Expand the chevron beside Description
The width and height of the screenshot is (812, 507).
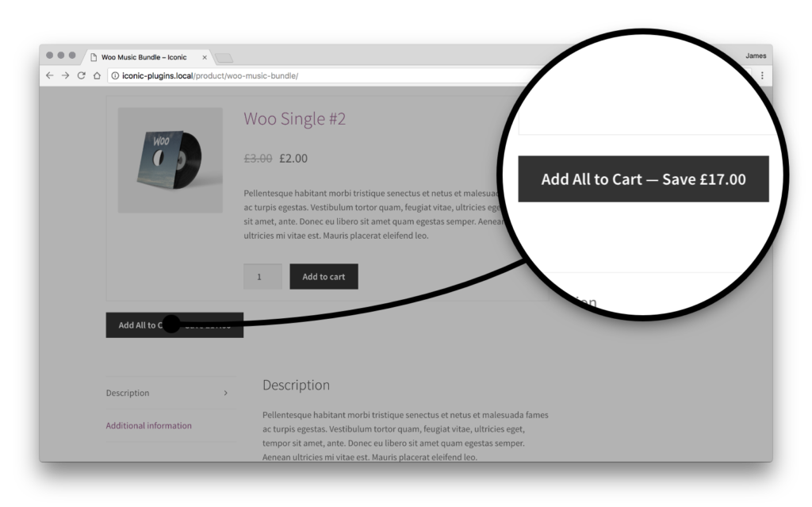click(x=225, y=393)
